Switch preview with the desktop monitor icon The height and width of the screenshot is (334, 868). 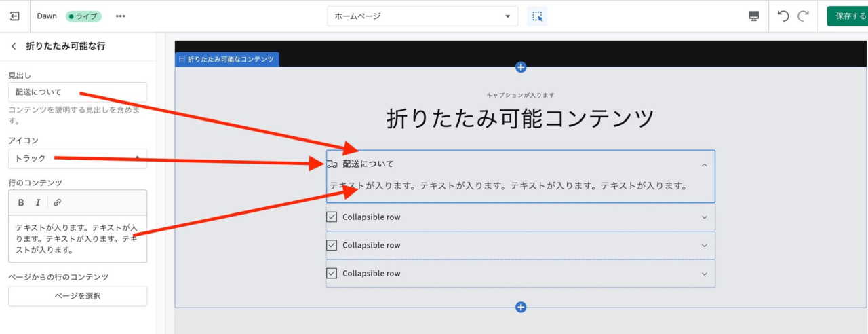pos(754,16)
